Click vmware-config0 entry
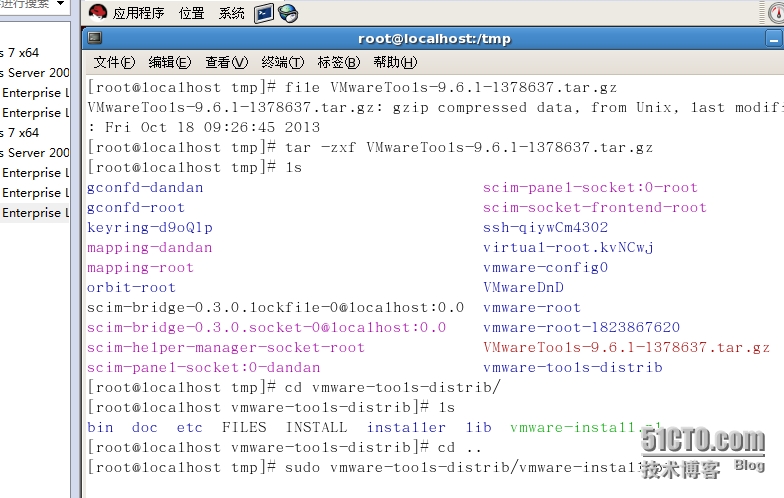Screen dimensions: 784x498 coord(546,268)
